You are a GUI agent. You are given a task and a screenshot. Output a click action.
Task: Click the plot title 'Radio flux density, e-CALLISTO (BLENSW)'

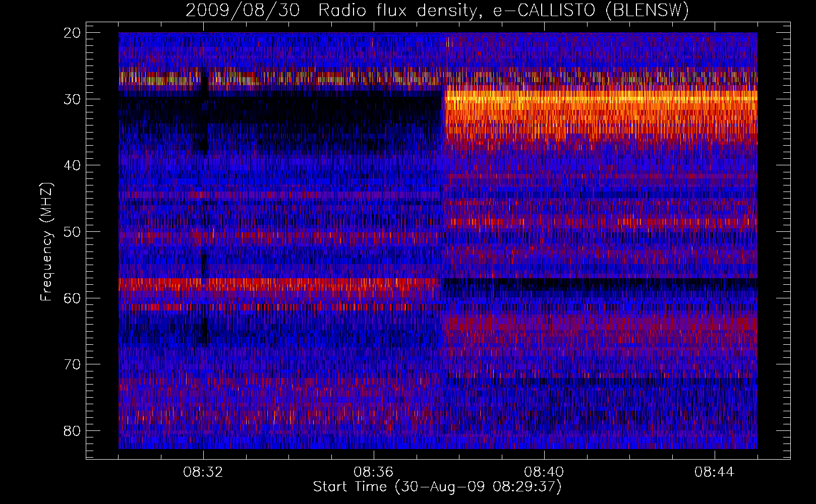(503, 10)
